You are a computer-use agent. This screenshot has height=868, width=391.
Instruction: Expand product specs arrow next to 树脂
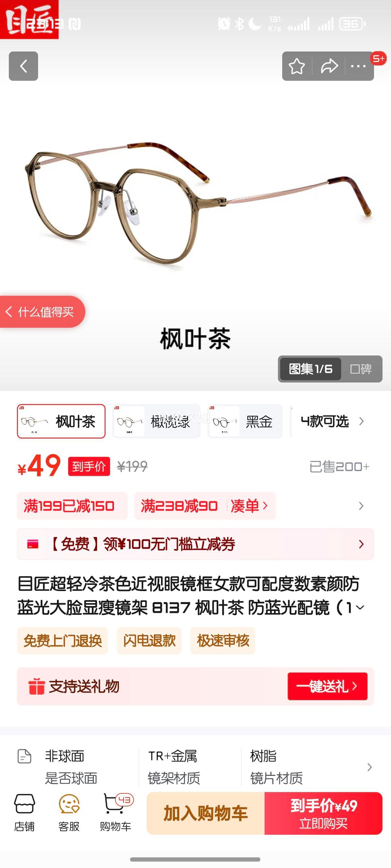click(369, 767)
